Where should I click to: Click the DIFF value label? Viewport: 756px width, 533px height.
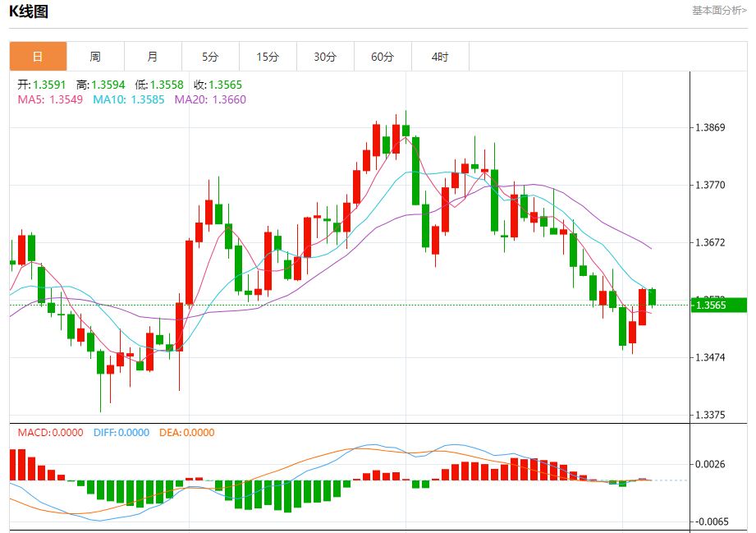click(x=121, y=432)
